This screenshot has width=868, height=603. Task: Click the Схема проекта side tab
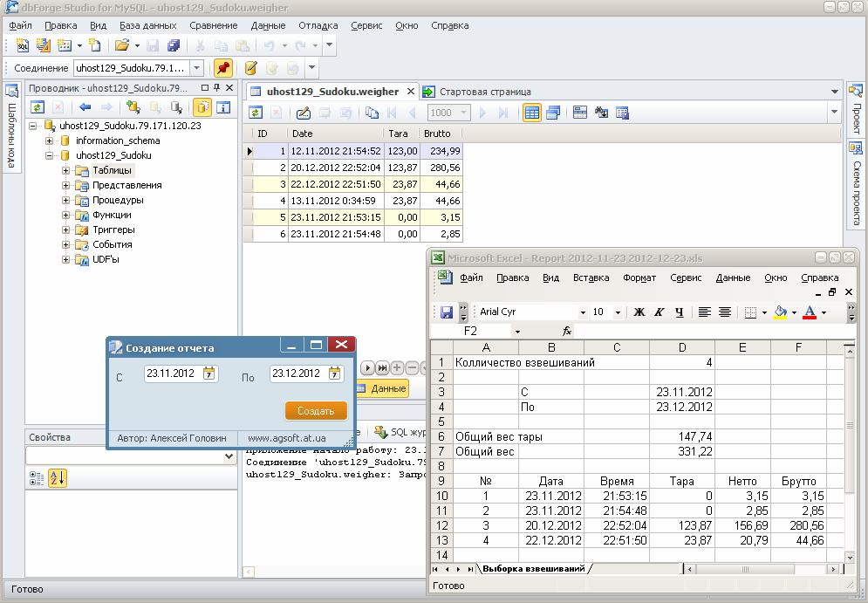point(856,184)
